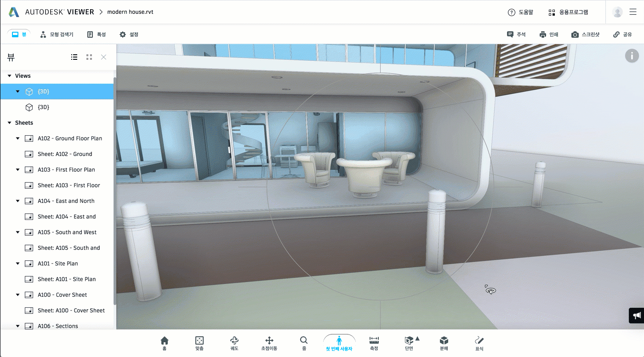Click modern house.rvt file name
The image size is (644, 357).
pyautogui.click(x=130, y=12)
